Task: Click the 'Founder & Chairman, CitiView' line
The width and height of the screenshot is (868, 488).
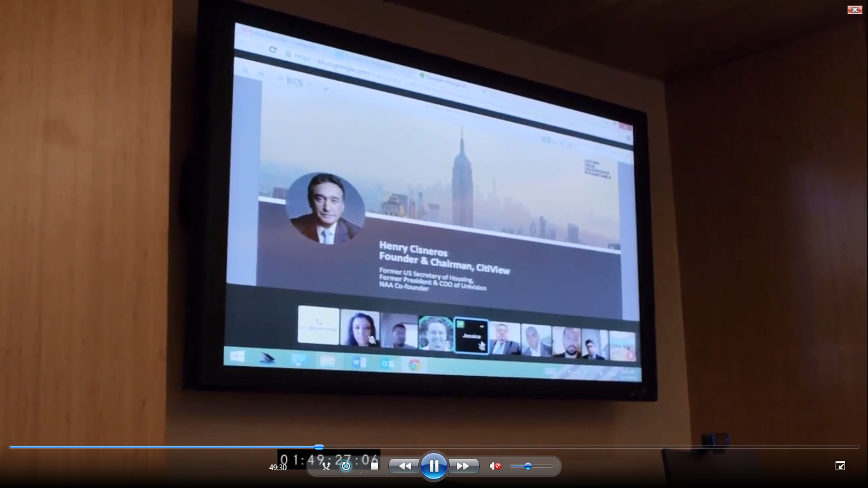Action: coord(444,262)
